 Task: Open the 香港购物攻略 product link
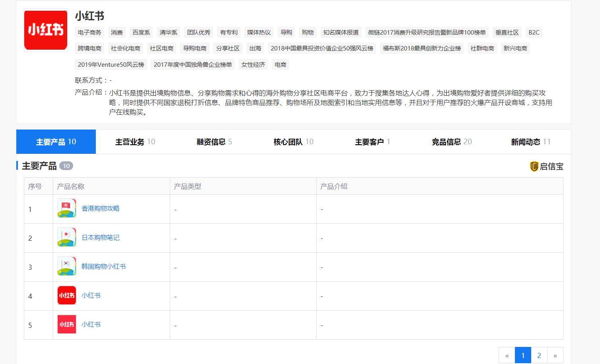(101, 209)
